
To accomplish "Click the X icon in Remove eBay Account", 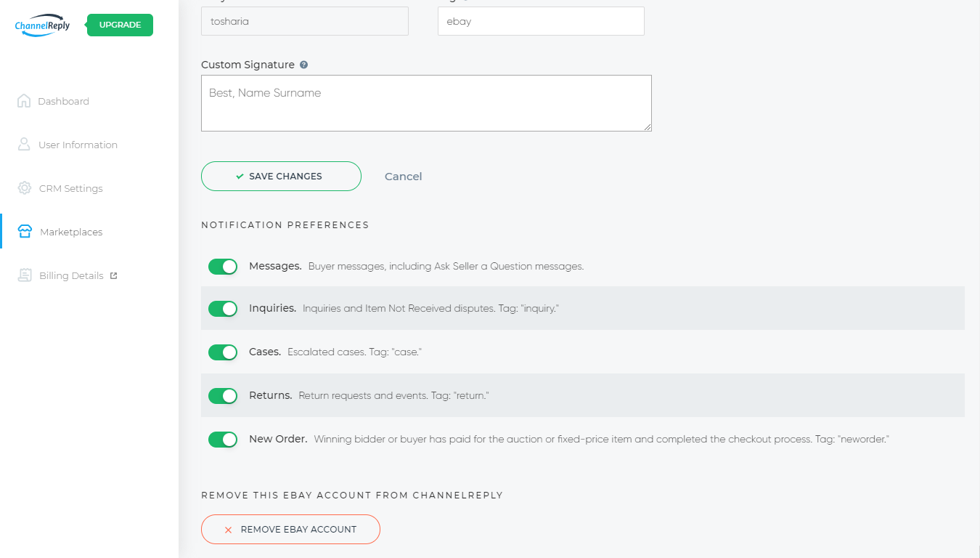I will pyautogui.click(x=228, y=530).
